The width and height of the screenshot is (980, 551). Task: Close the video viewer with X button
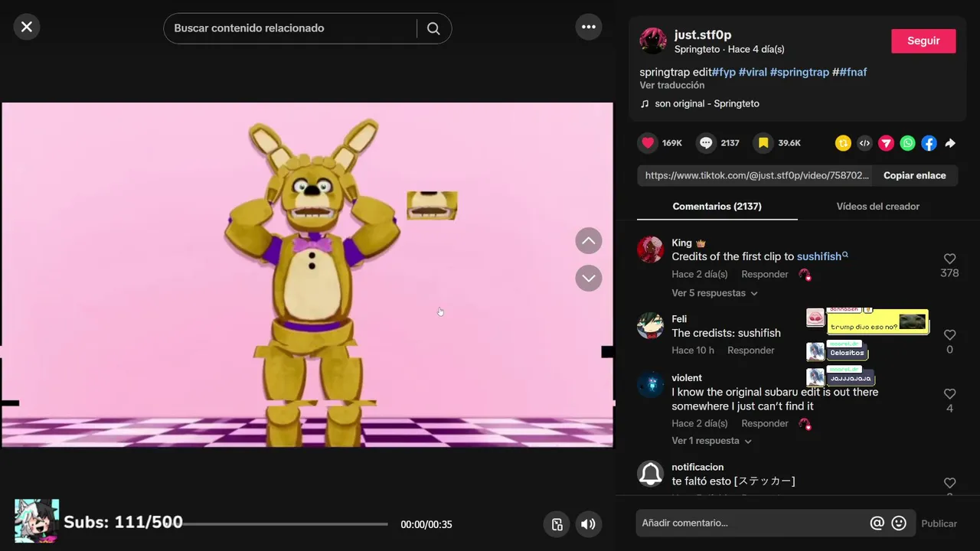tap(27, 28)
